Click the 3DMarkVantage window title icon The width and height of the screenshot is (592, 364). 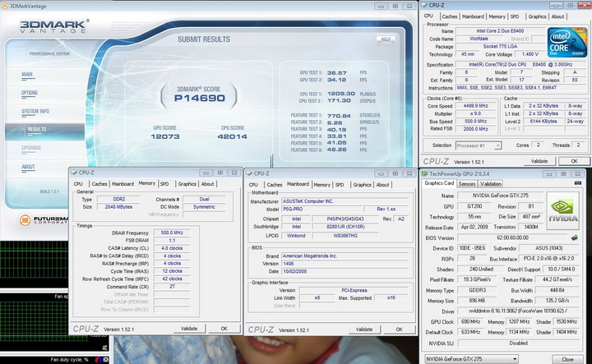pyautogui.click(x=5, y=5)
